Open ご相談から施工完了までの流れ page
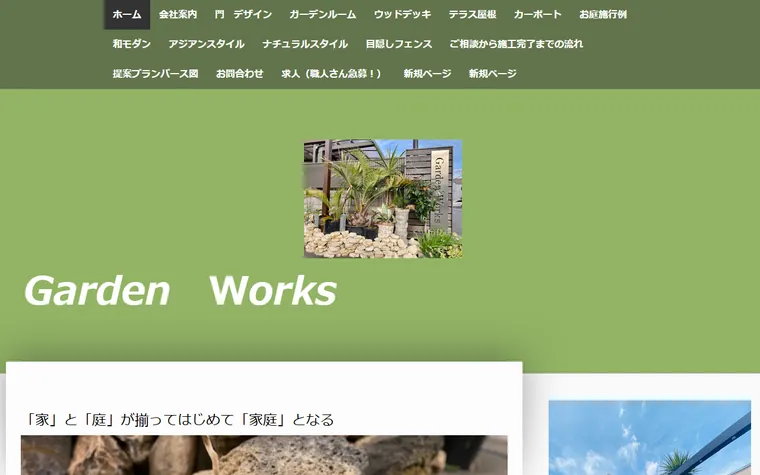760x475 pixels. (x=516, y=44)
